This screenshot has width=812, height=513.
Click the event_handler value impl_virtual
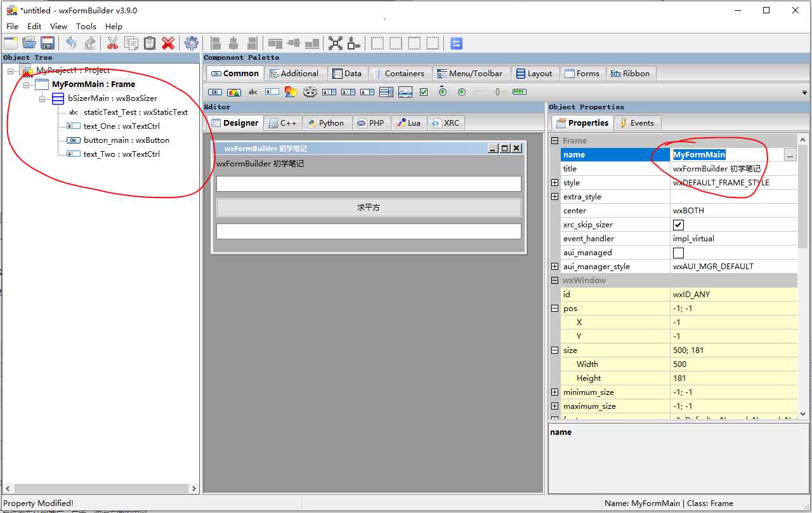pos(734,239)
